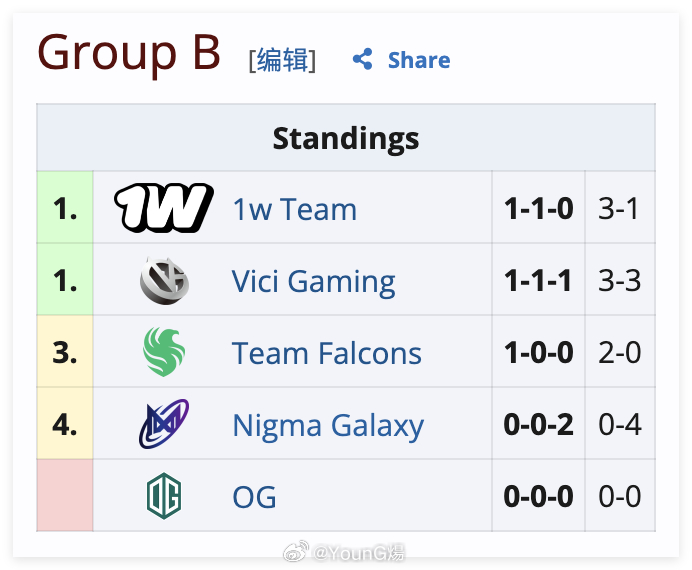Click the Weibo logo in the watermark
The width and height of the screenshot is (692, 570).
(x=296, y=551)
